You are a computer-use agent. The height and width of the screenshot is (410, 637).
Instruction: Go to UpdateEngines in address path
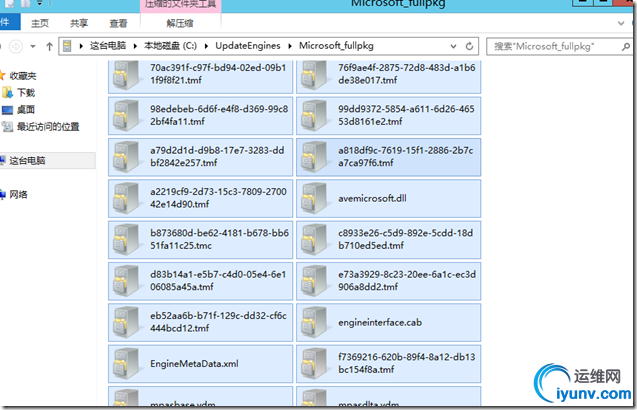click(248, 46)
